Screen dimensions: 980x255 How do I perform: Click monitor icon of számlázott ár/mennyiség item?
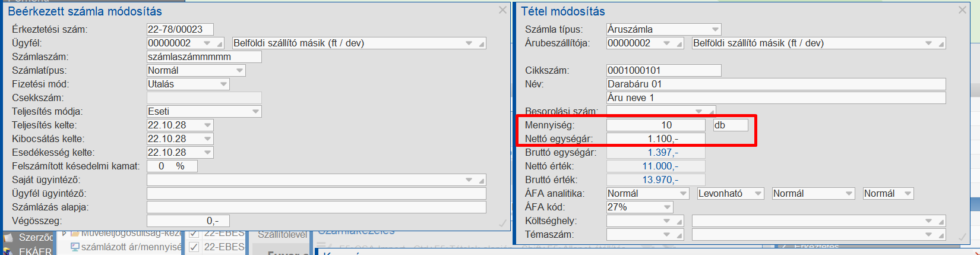click(x=75, y=247)
